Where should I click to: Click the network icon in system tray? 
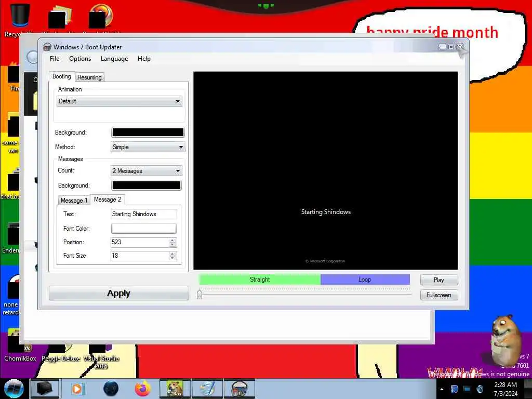pyautogui.click(x=467, y=389)
